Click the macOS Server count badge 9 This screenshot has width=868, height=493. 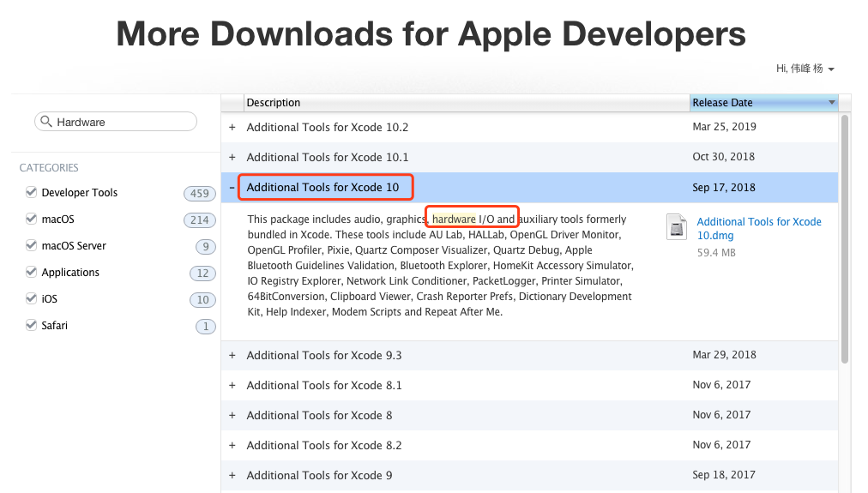click(x=205, y=246)
